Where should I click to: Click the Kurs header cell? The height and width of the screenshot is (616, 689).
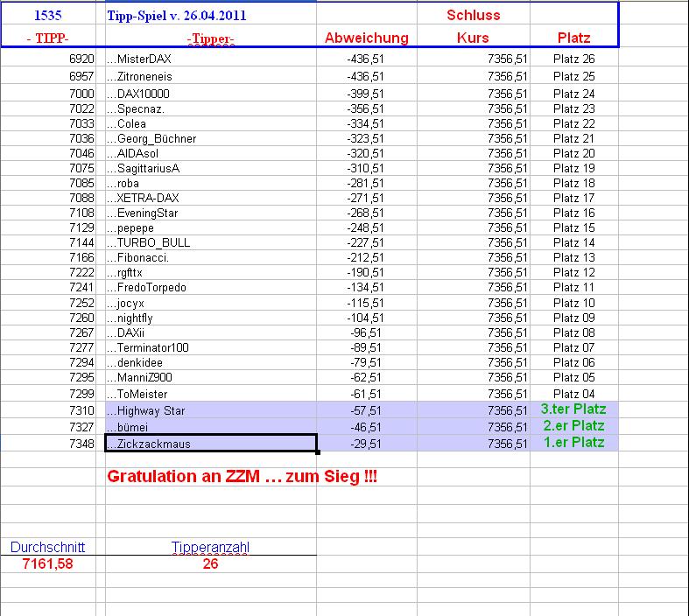coord(473,38)
